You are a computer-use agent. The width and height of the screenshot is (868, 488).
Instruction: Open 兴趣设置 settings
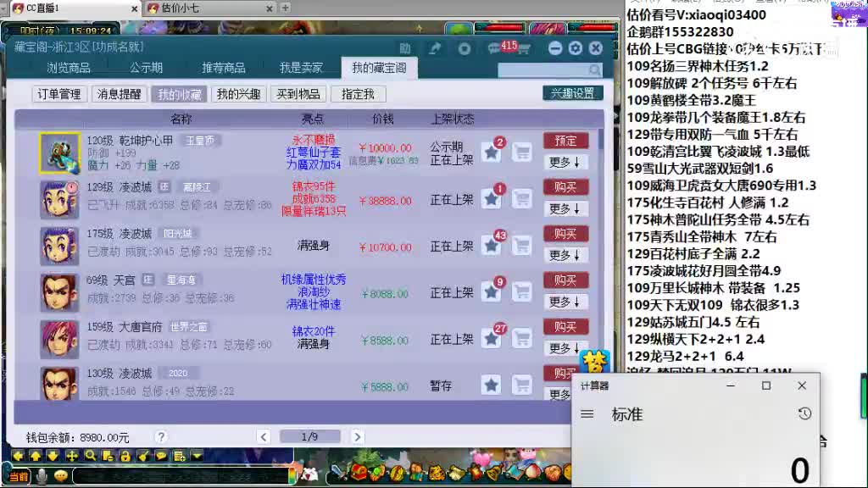click(571, 93)
